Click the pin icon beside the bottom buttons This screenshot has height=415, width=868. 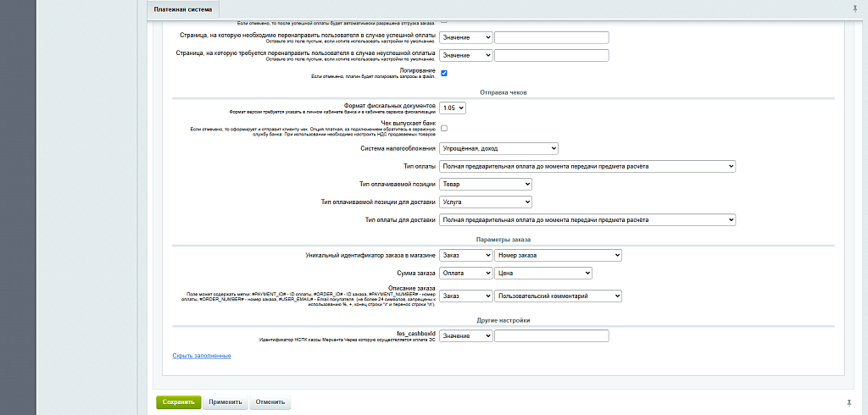pyautogui.click(x=849, y=402)
